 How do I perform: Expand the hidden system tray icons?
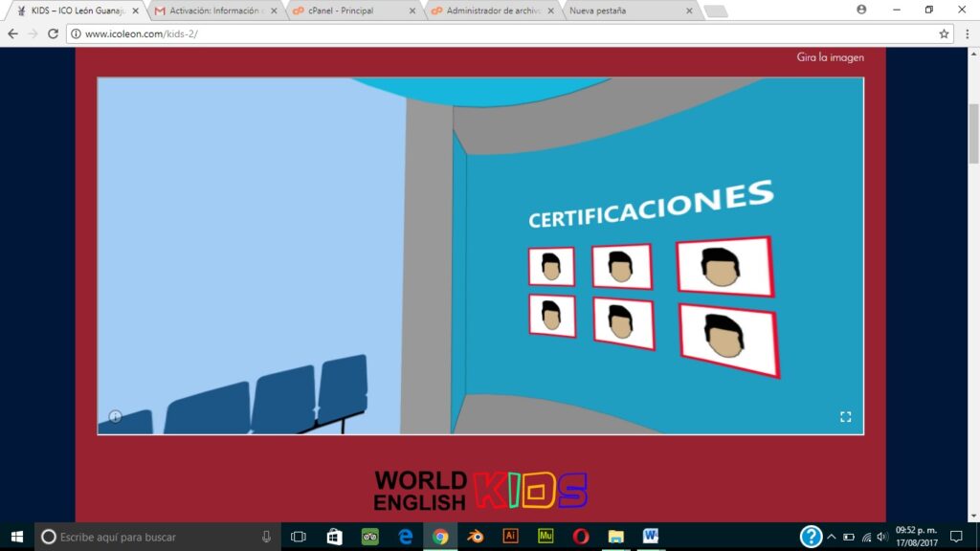coord(831,537)
